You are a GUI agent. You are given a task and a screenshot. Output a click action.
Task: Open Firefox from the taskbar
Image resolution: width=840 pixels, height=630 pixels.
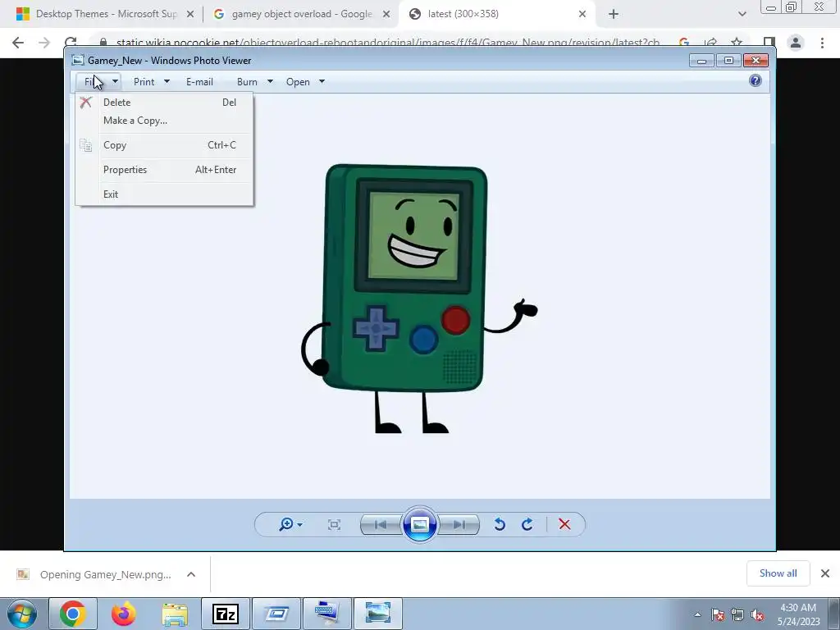(x=124, y=614)
